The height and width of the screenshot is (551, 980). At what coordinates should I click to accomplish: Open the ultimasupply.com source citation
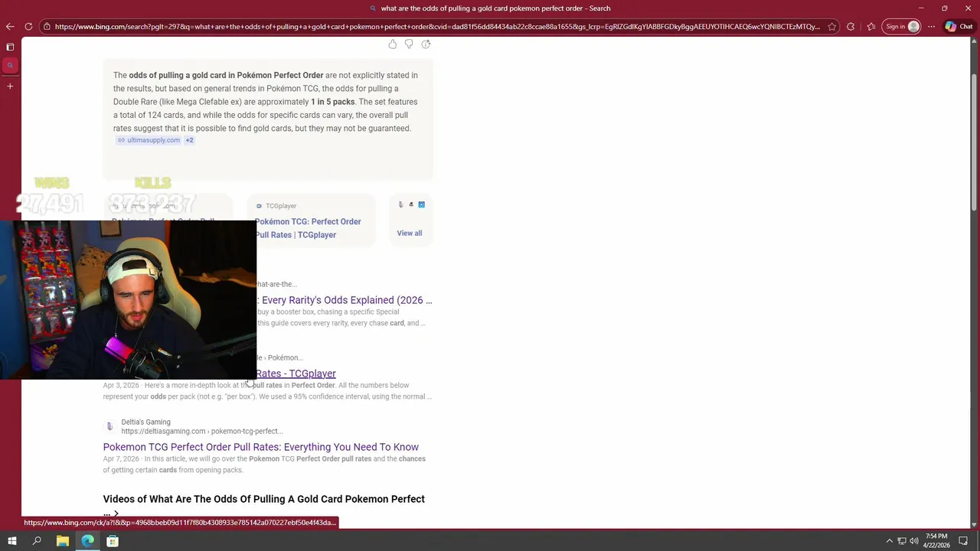tap(149, 140)
